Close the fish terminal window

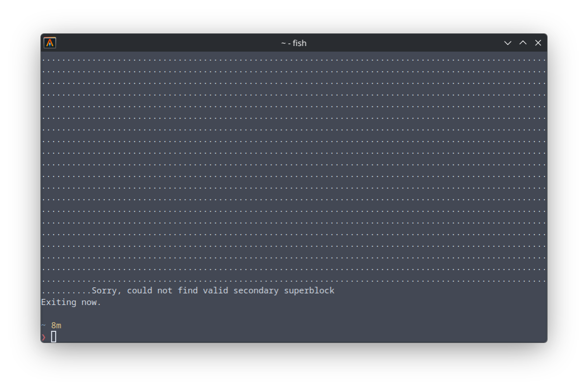(538, 43)
